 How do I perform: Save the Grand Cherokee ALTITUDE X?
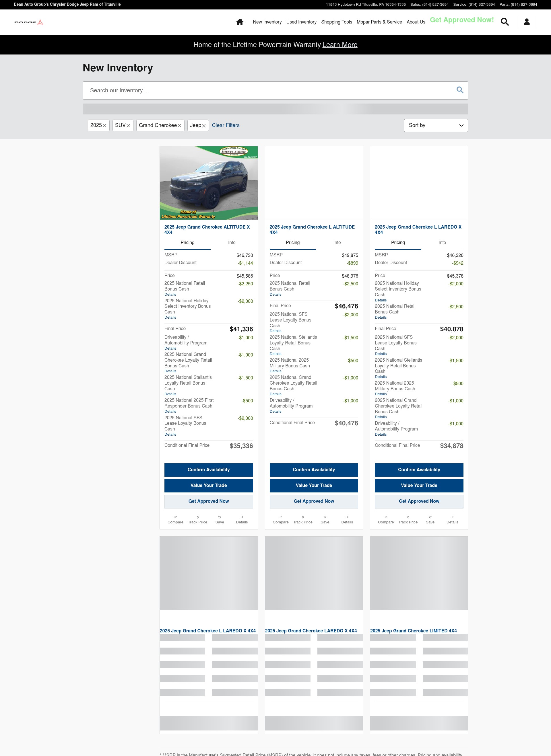tap(220, 520)
